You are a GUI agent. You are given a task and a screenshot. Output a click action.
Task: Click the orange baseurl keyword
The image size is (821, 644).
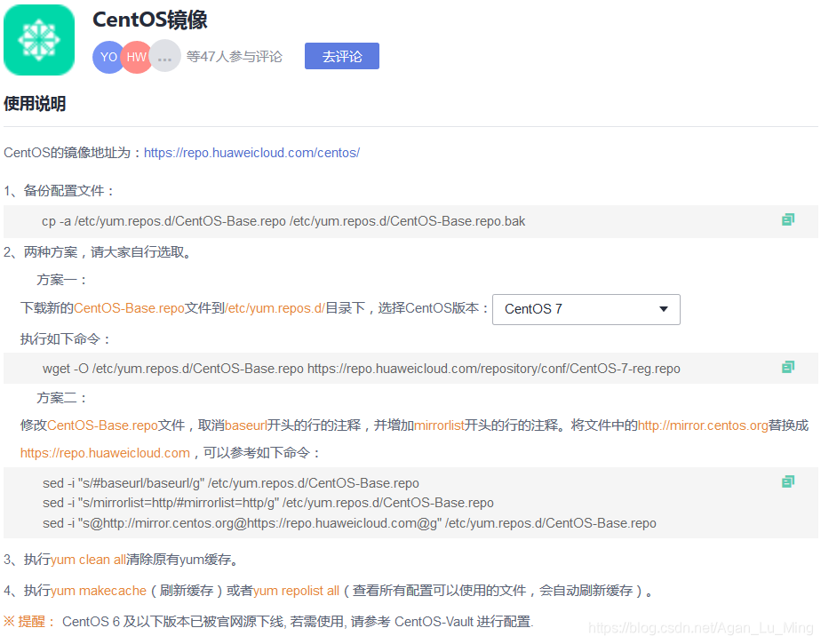[245, 425]
